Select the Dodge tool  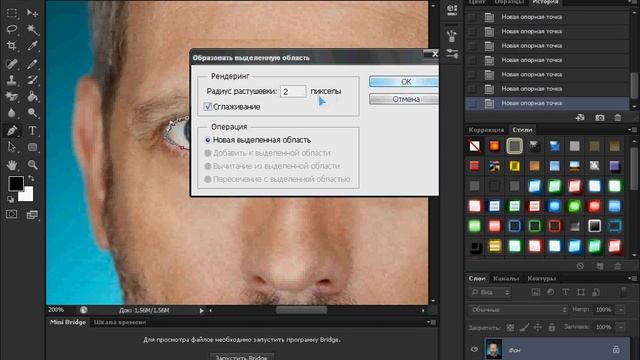pos(32,113)
